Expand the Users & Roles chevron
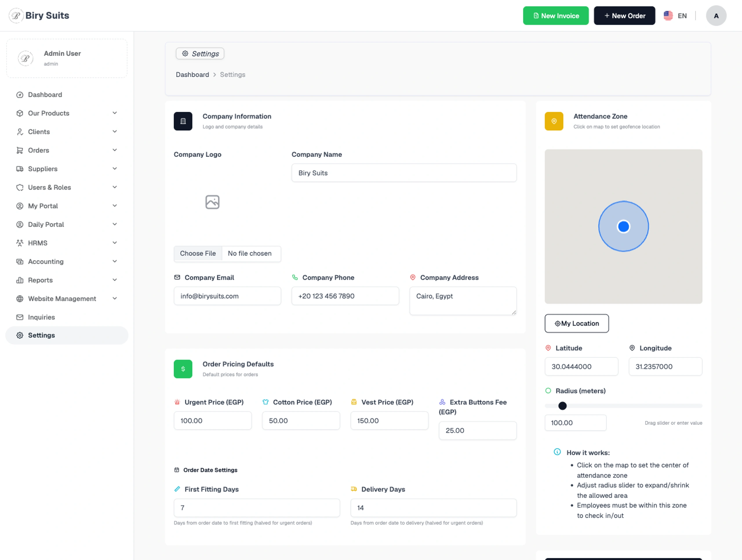The width and height of the screenshot is (742, 560). pyautogui.click(x=115, y=187)
